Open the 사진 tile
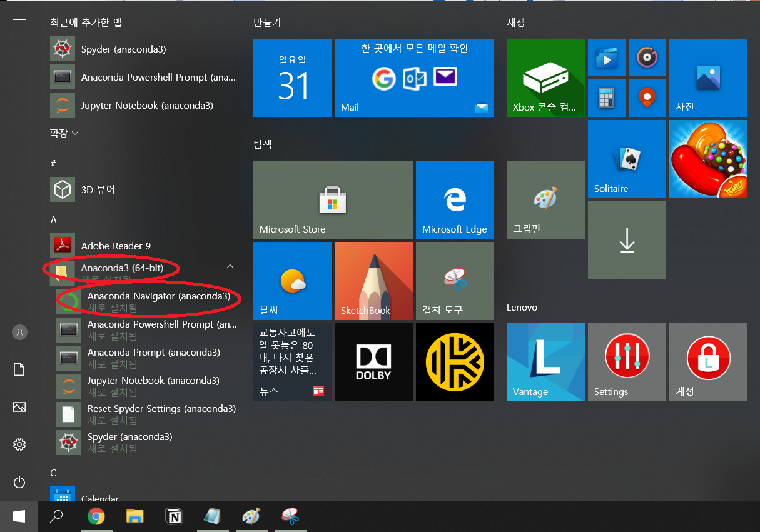The image size is (760, 532). click(708, 78)
